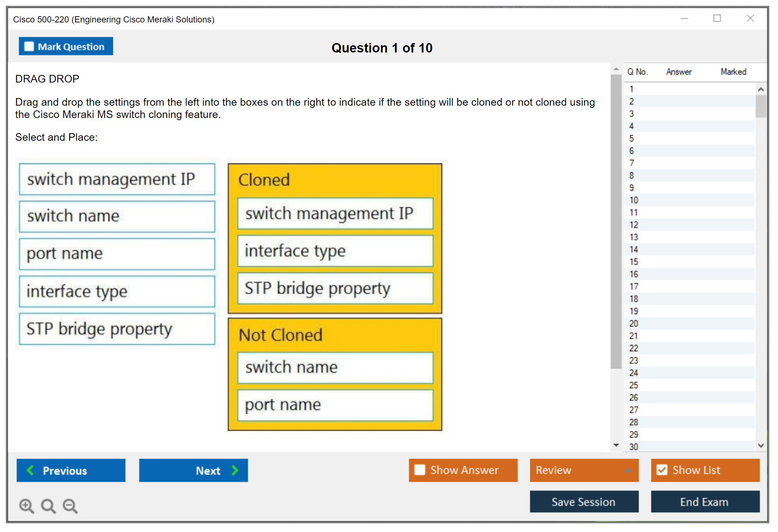Image resolution: width=778 pixels, height=532 pixels.
Task: Select the 'port name' option on the left
Action: (x=117, y=254)
